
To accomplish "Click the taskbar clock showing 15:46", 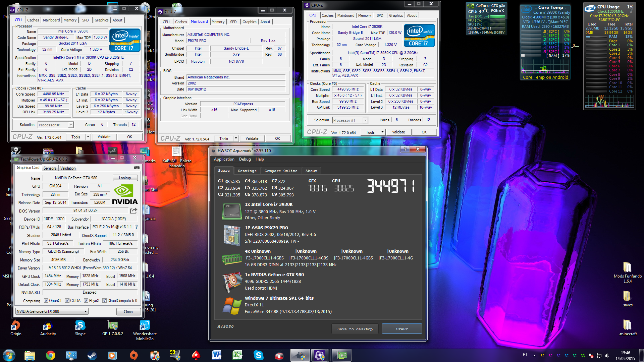I will pyautogui.click(x=625, y=356).
